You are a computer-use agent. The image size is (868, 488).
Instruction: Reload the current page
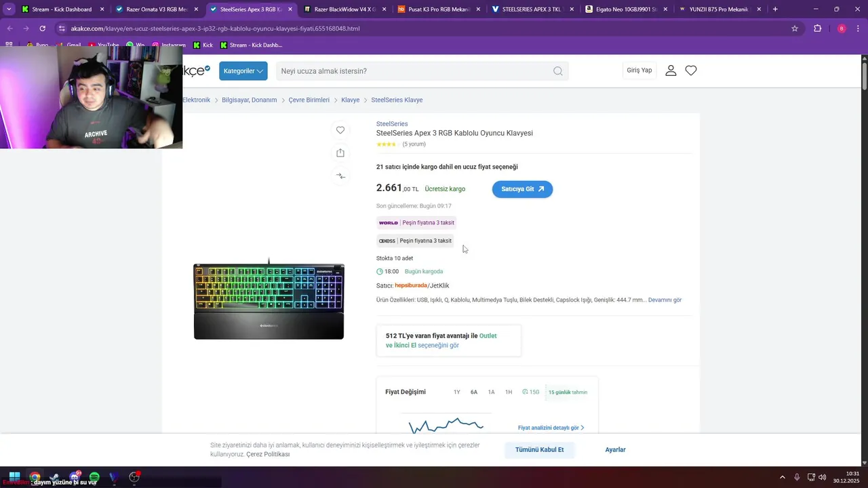pos(42,28)
